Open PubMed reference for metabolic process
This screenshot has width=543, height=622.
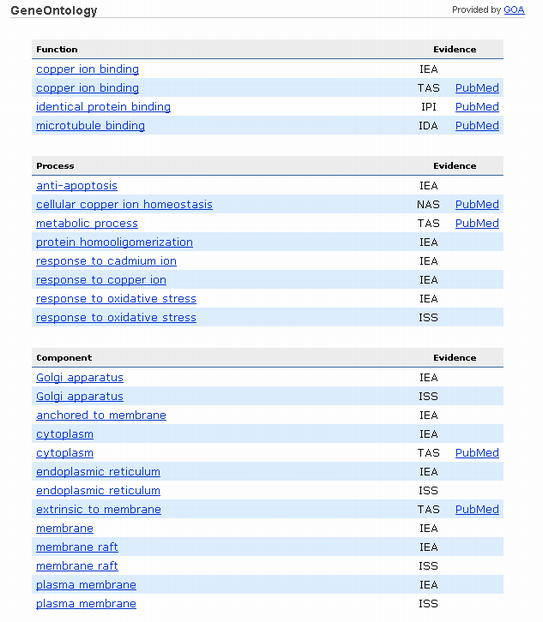click(477, 223)
